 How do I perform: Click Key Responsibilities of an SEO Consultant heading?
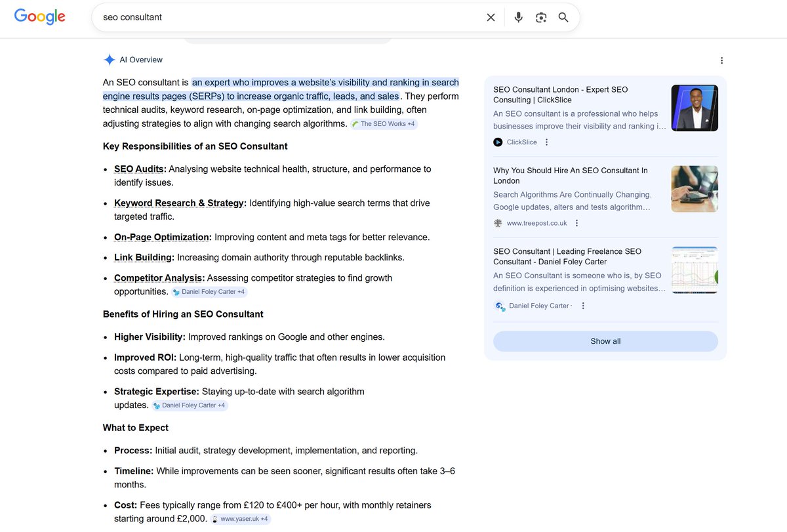coord(195,146)
